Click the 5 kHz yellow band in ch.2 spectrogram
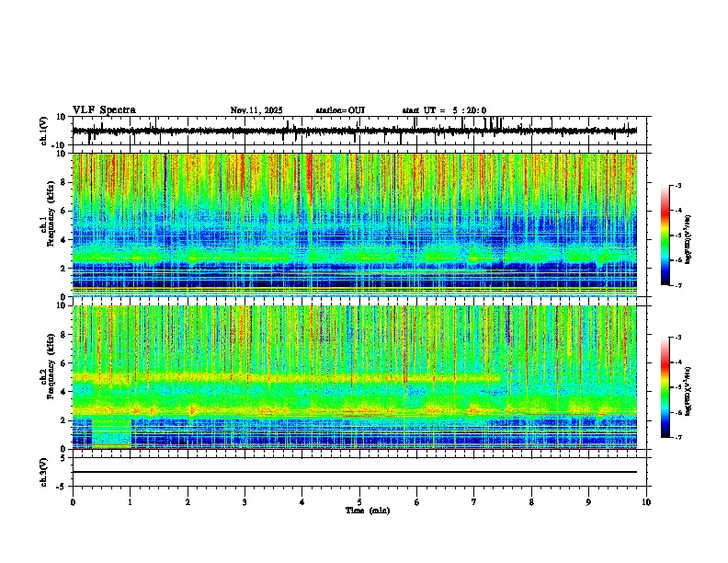 click(286, 377)
